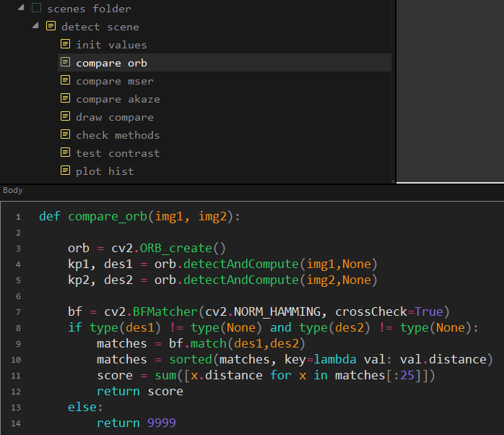Click bf.match in line 9
Image resolution: width=504 pixels, height=435 pixels.
click(x=198, y=344)
